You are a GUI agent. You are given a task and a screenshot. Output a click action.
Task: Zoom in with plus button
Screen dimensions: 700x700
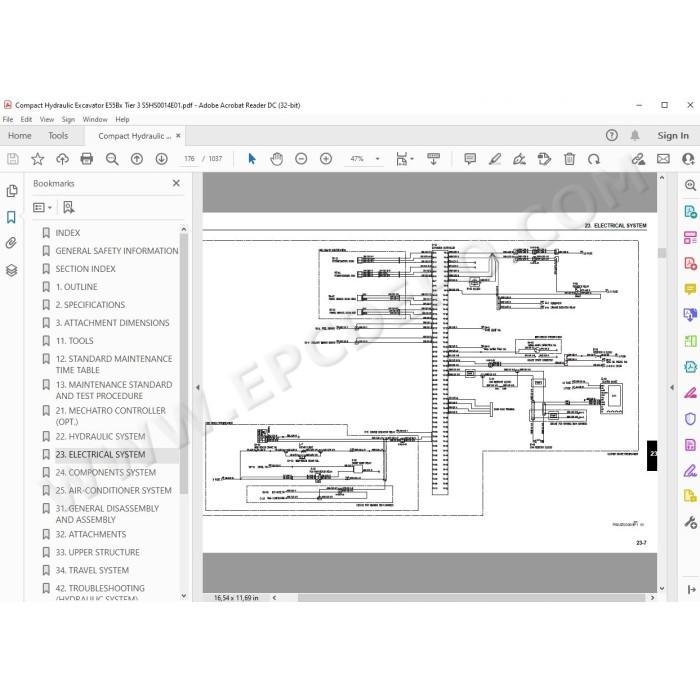[x=326, y=159]
